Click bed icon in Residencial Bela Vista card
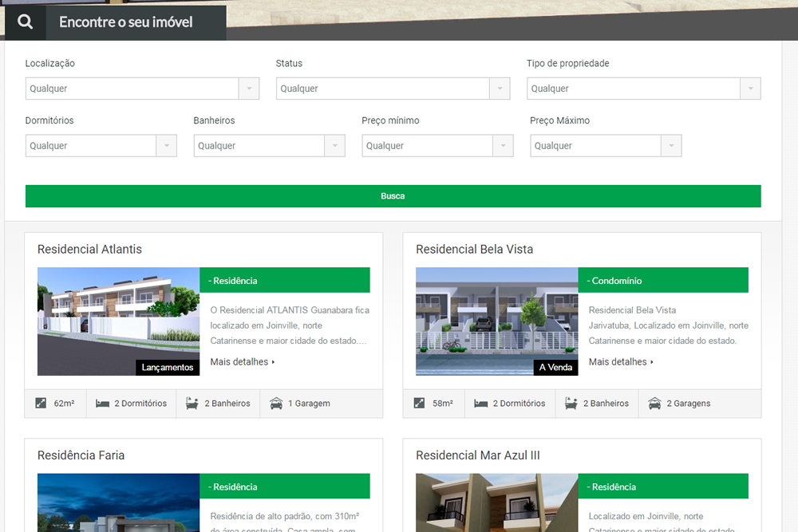The width and height of the screenshot is (798, 532). click(481, 404)
